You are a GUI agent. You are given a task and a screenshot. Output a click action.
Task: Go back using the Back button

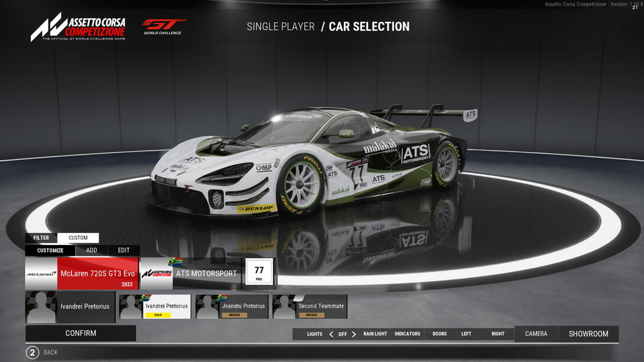coord(51,353)
